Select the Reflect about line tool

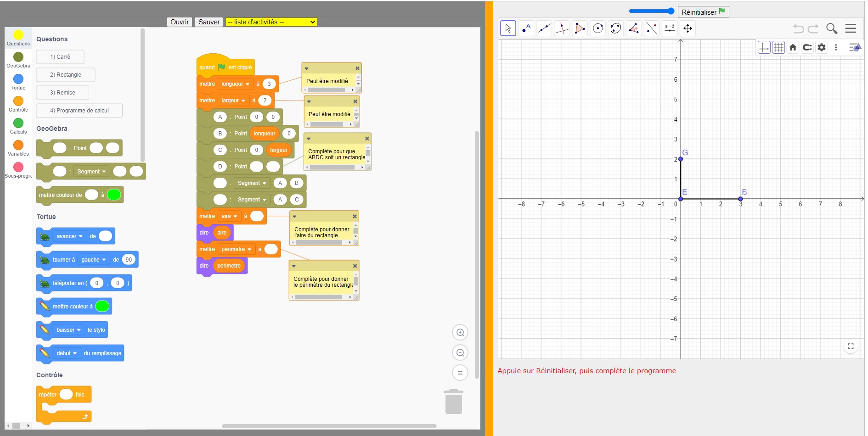(652, 28)
